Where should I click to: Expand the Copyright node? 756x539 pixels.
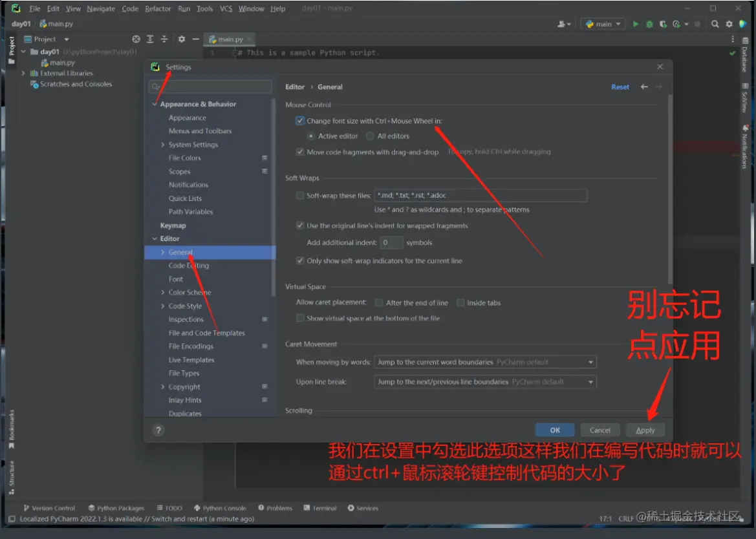pyautogui.click(x=163, y=386)
